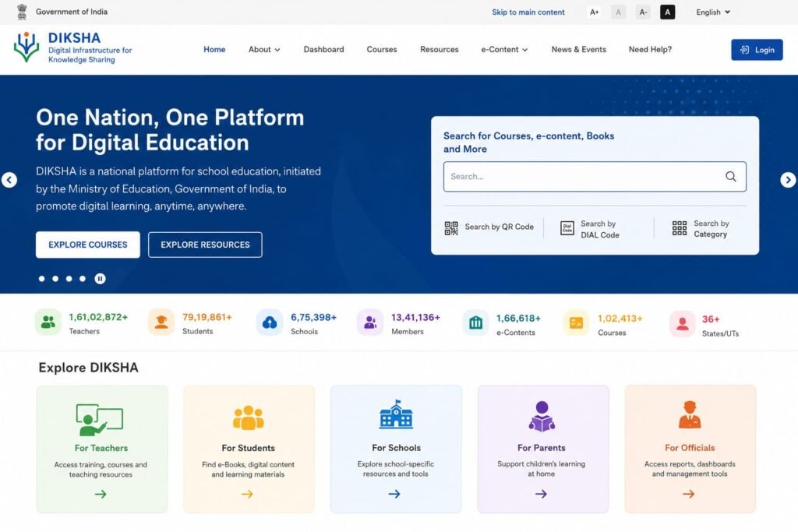Viewport: 798px width, 532px height.
Task: Click the EXPLORE RESOURCES button
Action: 205,245
